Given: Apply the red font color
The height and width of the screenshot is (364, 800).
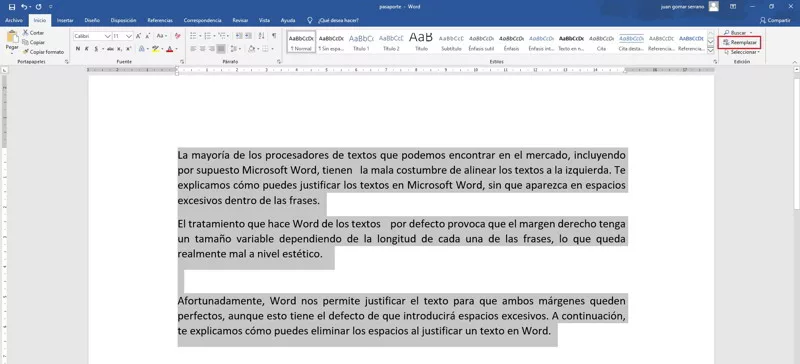Looking at the screenshot, I should point(169,49).
